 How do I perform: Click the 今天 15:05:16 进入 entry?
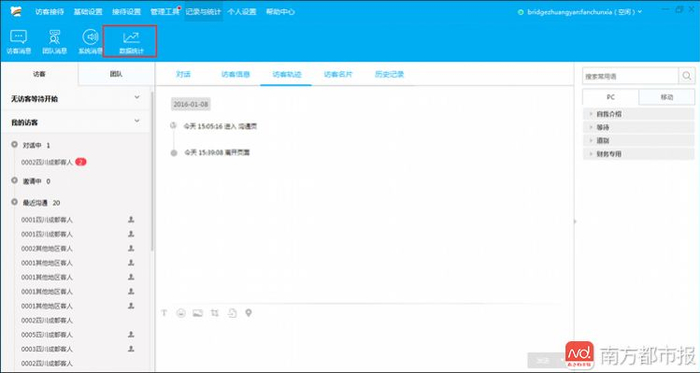click(221, 126)
